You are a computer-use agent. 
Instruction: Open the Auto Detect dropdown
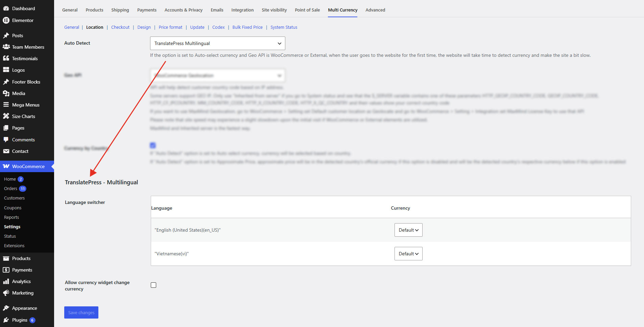pos(218,43)
